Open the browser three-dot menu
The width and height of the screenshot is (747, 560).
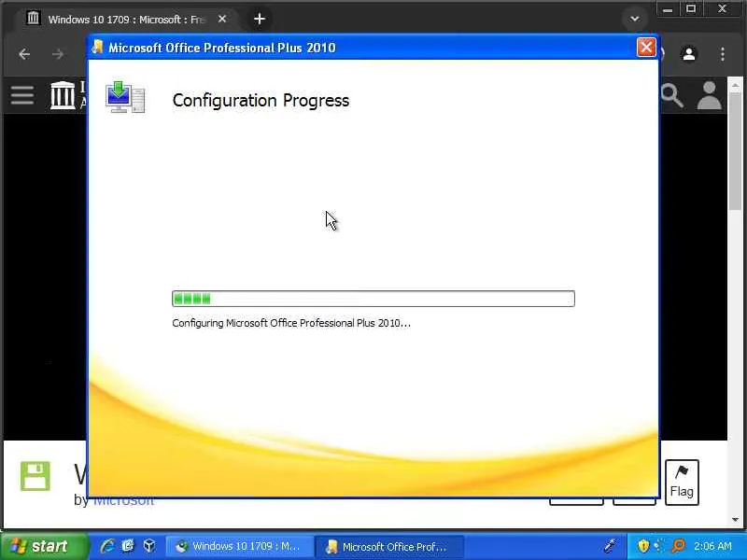[x=723, y=54]
